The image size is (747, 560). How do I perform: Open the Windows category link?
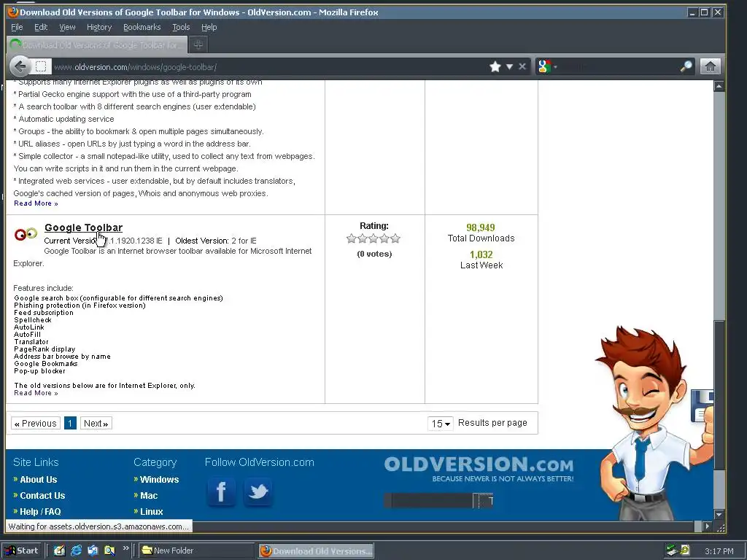[x=159, y=480]
